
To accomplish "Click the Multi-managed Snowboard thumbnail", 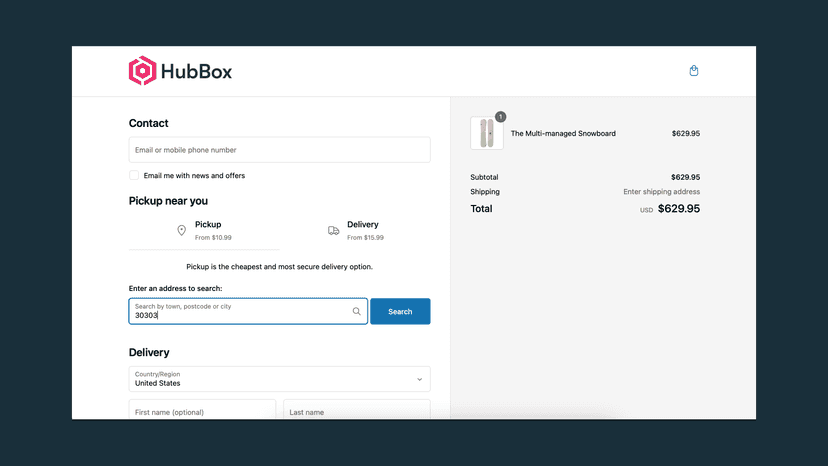I will (487, 133).
